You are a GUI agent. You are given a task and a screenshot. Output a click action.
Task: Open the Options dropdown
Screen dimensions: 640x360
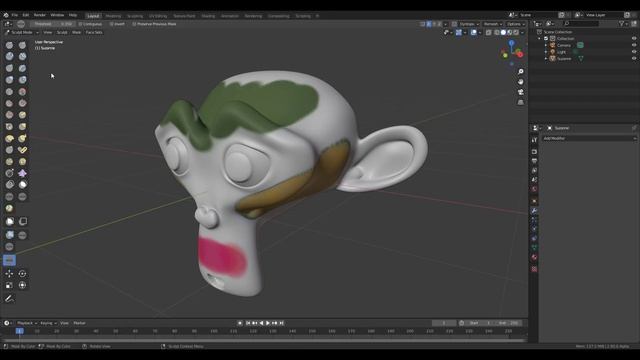516,24
